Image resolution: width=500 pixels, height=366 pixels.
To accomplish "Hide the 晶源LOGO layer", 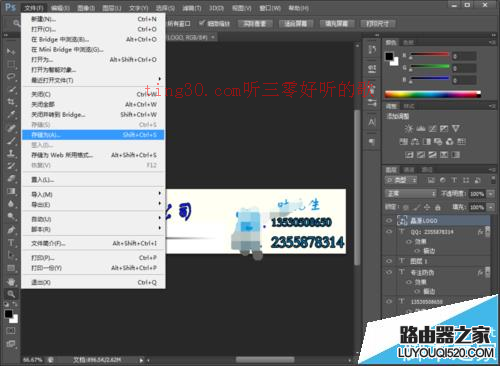I will point(389,221).
